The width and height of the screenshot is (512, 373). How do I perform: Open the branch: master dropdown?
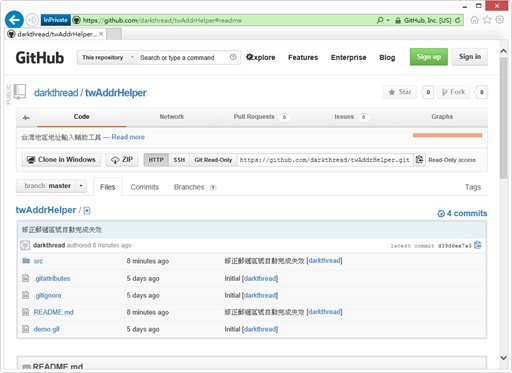pos(51,186)
